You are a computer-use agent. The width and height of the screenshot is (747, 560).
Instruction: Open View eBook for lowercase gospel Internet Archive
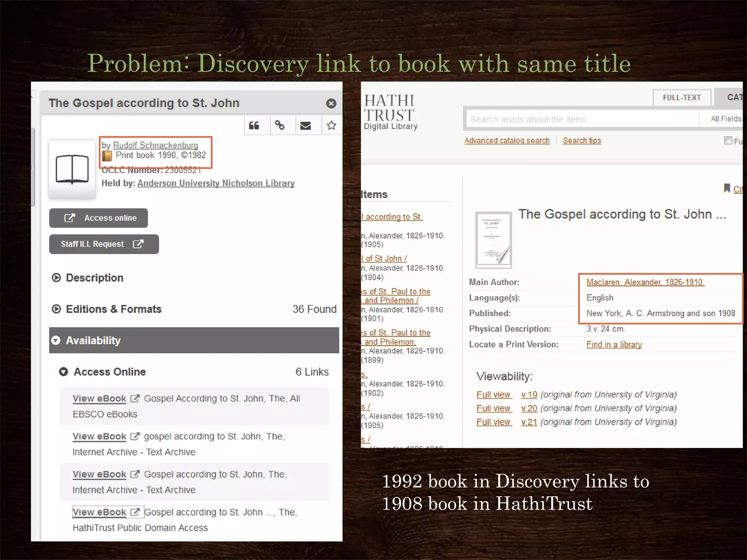(x=99, y=436)
